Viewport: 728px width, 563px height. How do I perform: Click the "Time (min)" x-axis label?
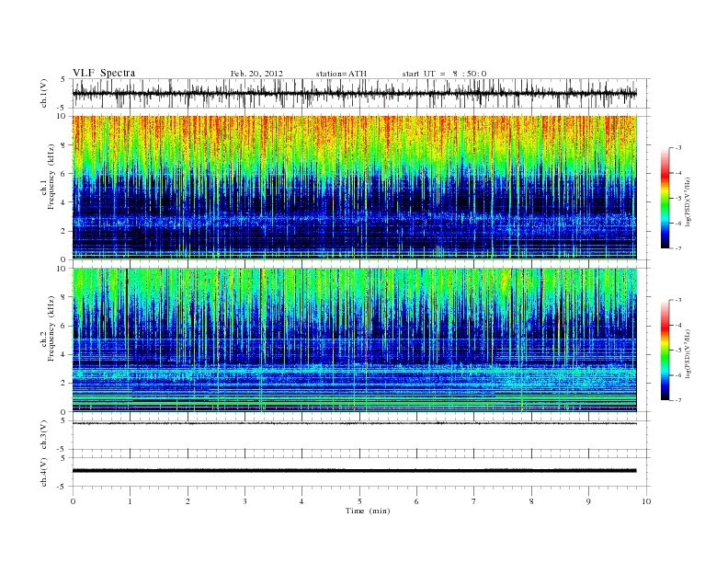368,511
